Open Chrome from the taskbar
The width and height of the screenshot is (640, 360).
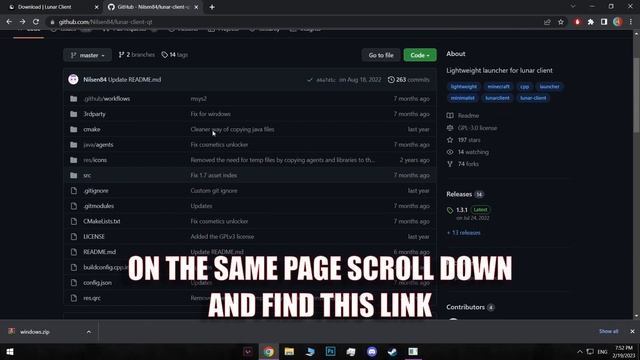tap(268, 351)
